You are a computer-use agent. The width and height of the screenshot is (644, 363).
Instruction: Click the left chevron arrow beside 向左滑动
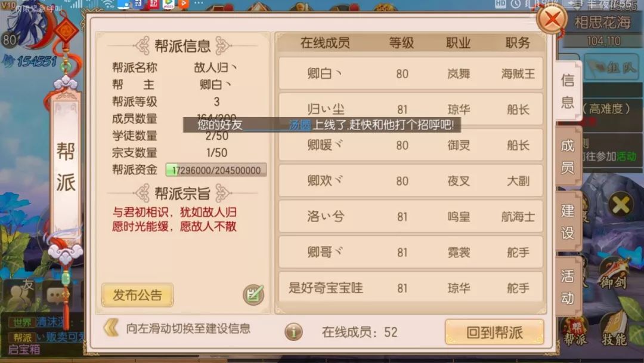111,328
